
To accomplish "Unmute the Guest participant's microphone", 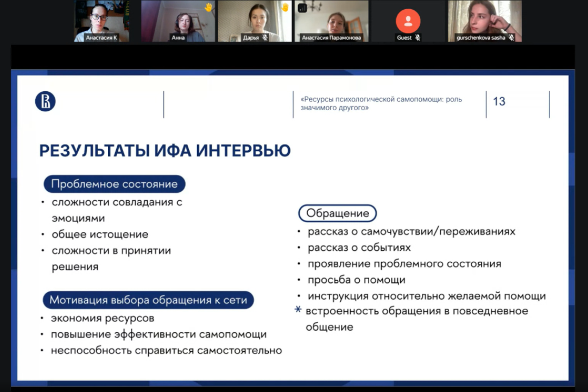I will coord(419,37).
